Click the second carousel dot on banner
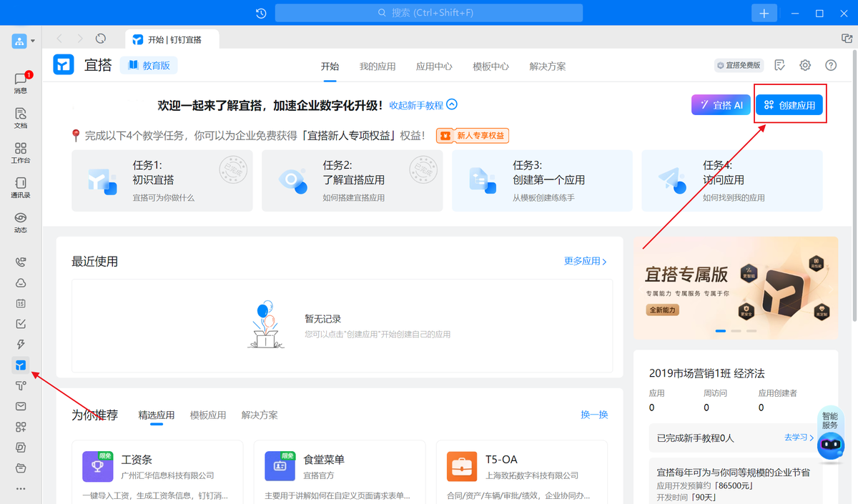This screenshot has height=504, width=858. pos(736,331)
